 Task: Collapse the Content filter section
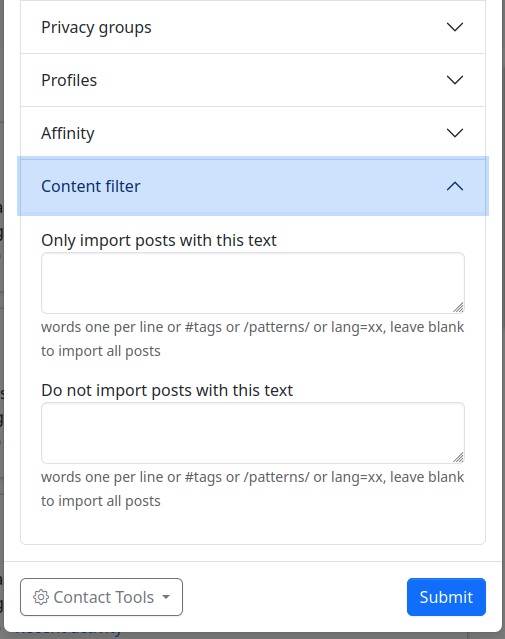(253, 186)
